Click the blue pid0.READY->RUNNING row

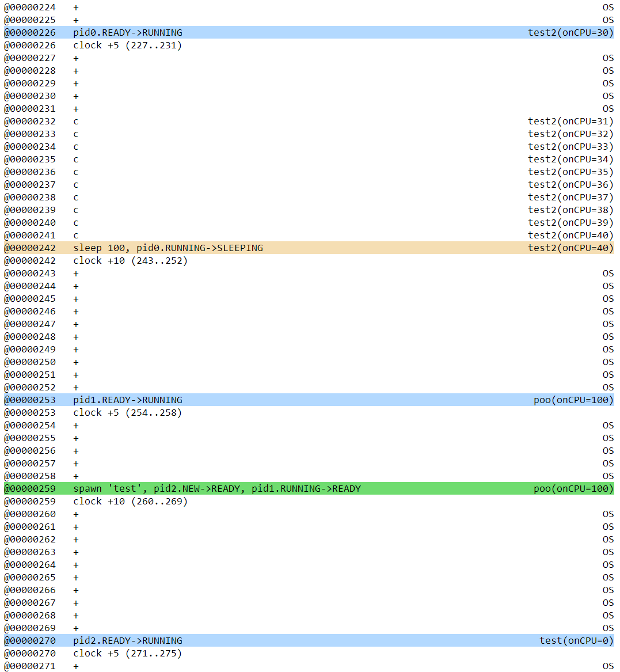(x=128, y=32)
